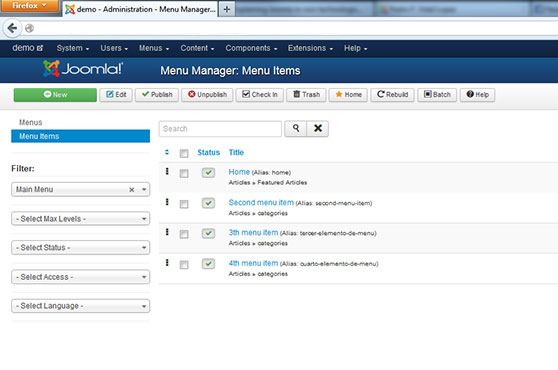558x370 pixels.
Task: Open the Batch toolbar button
Action: tap(437, 95)
